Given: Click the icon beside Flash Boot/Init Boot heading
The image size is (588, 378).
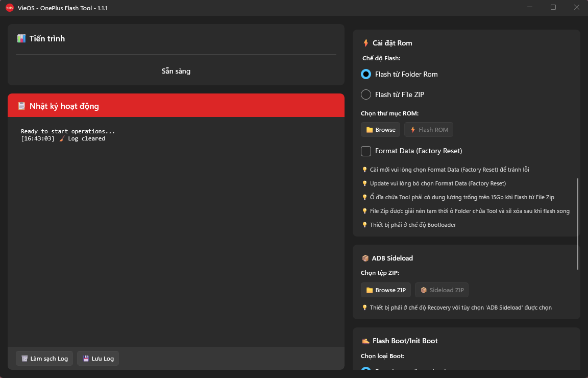Looking at the screenshot, I should tap(365, 341).
